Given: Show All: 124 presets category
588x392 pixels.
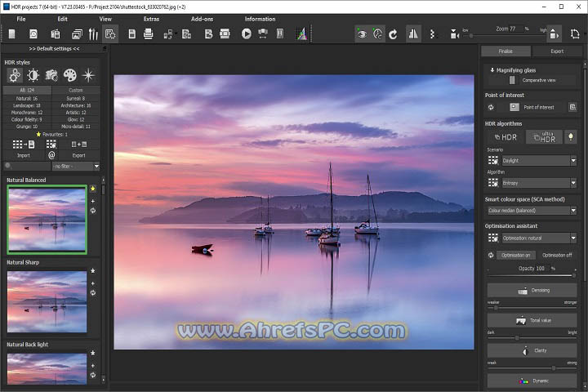Looking at the screenshot, I should click(27, 91).
